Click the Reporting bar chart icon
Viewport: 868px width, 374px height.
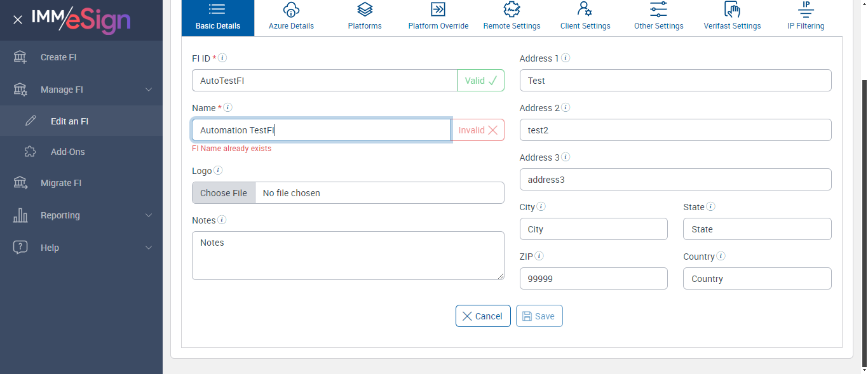(20, 215)
